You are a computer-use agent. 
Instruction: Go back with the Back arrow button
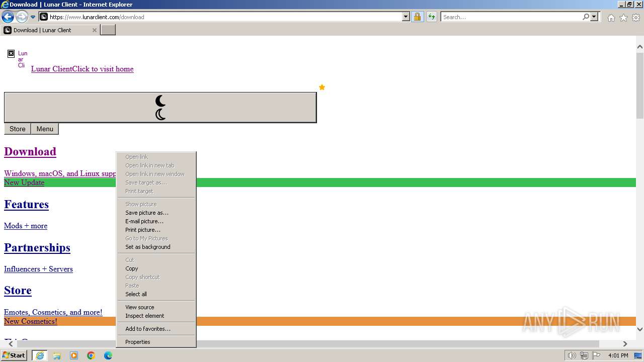click(8, 17)
